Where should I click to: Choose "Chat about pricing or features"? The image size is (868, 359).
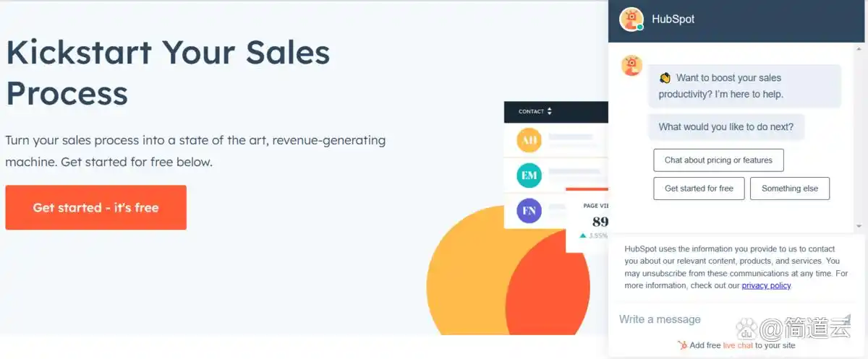(718, 160)
